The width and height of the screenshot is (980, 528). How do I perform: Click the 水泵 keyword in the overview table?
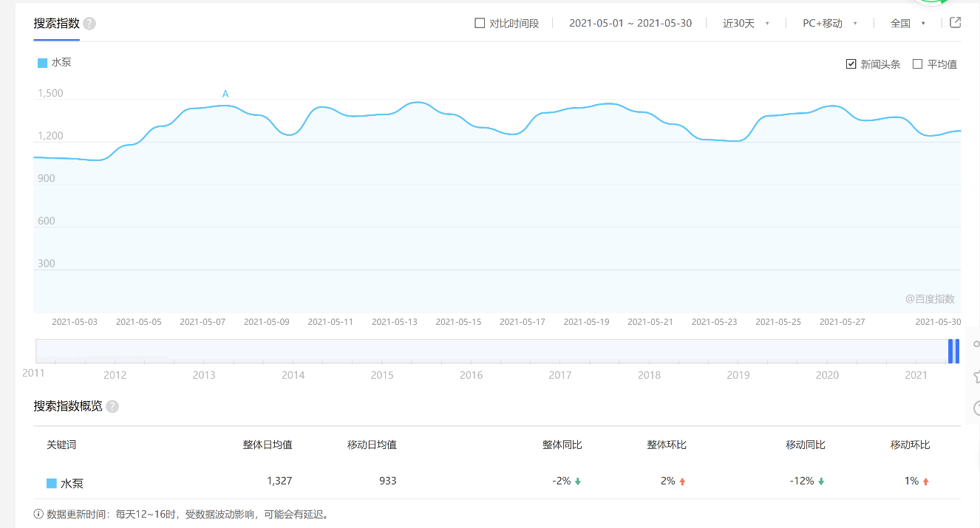pyautogui.click(x=72, y=484)
